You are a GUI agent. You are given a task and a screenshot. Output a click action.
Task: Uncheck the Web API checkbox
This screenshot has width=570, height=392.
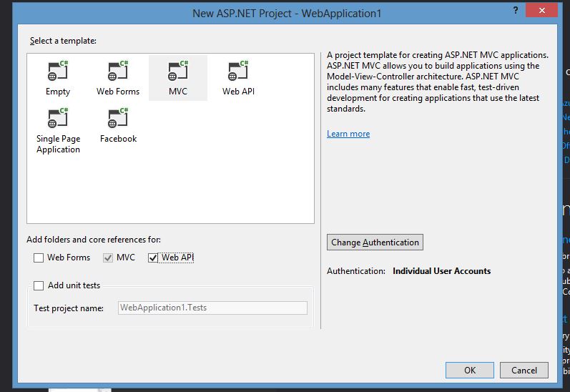[152, 258]
